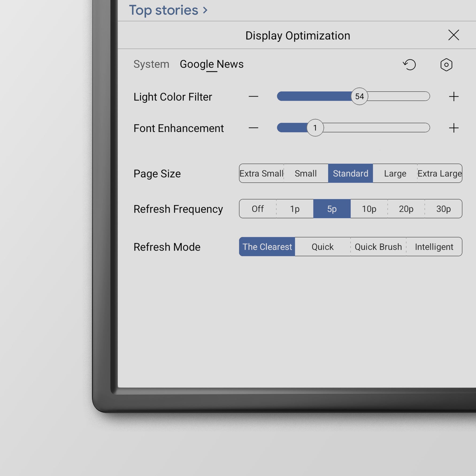Select Extra Large page size
This screenshot has width=476, height=476.
pyautogui.click(x=439, y=174)
